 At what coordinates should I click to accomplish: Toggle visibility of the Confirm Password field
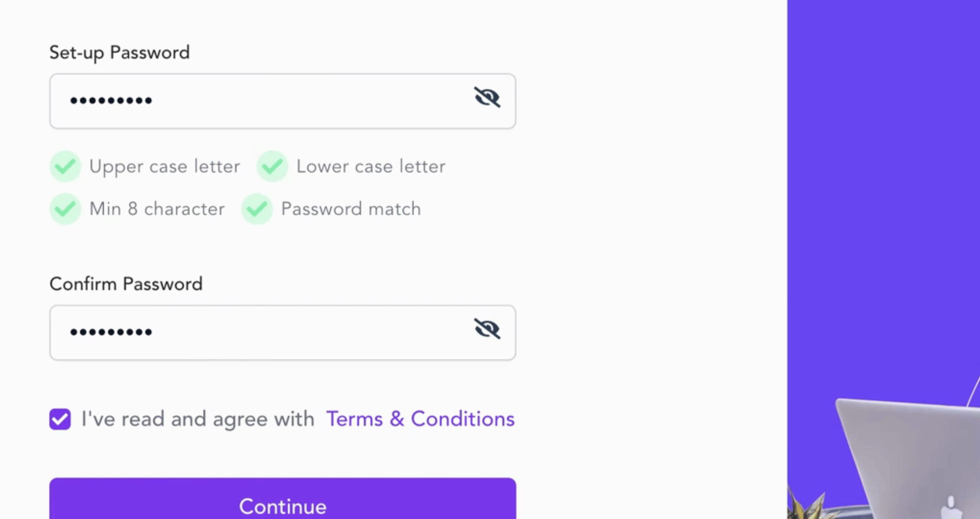click(487, 329)
